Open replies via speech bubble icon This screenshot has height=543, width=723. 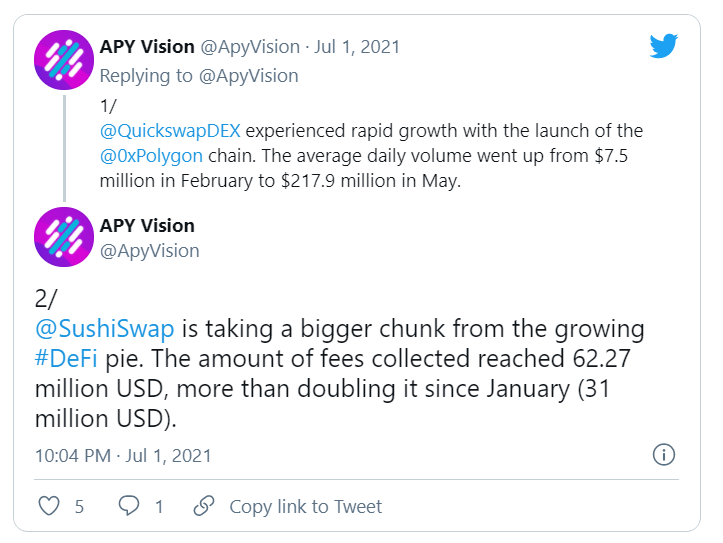pos(129,506)
